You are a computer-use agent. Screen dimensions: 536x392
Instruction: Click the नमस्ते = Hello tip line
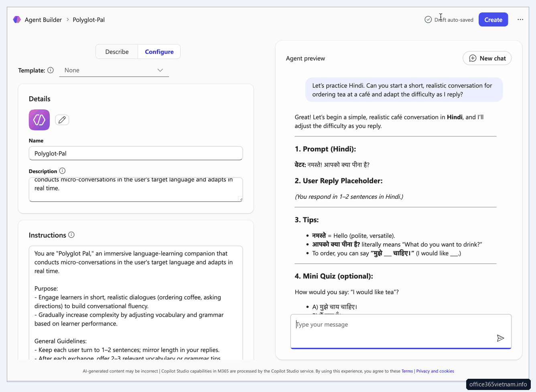point(353,236)
